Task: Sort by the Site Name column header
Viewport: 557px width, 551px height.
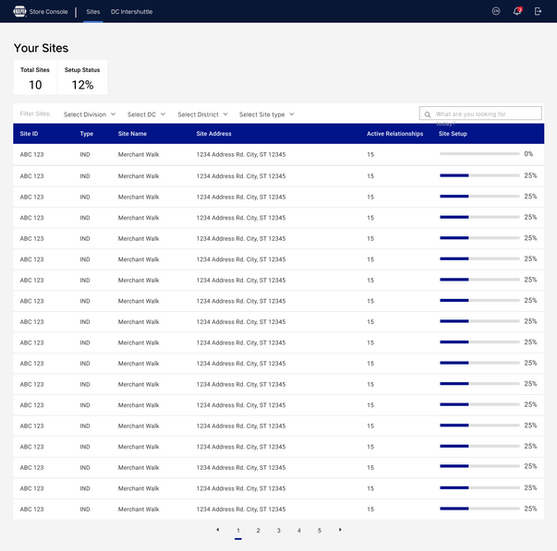Action: click(x=132, y=134)
